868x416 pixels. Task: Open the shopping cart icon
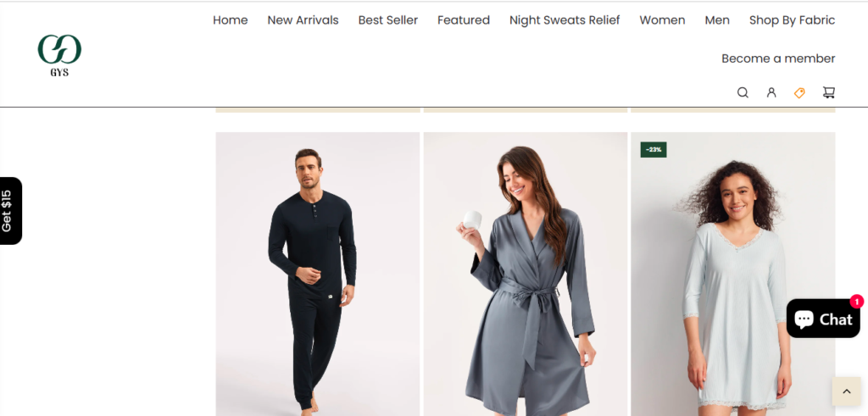click(829, 93)
